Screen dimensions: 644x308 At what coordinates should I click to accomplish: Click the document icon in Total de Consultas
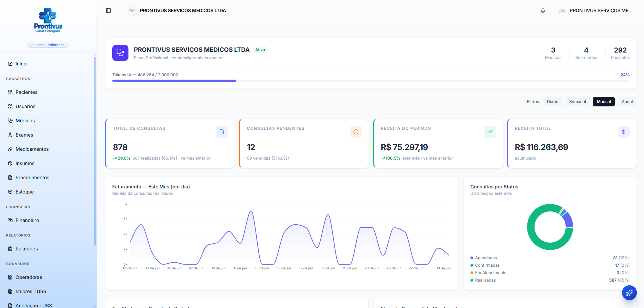(222, 132)
